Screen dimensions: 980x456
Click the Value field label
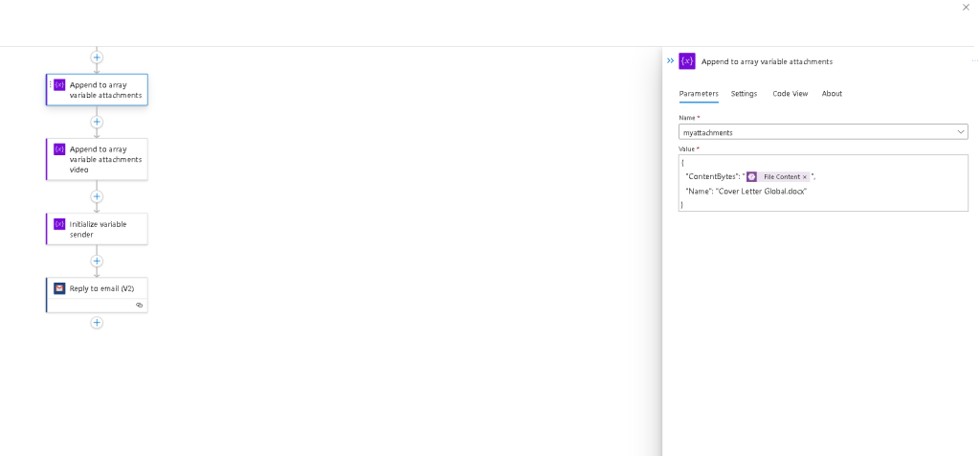pyautogui.click(x=687, y=148)
